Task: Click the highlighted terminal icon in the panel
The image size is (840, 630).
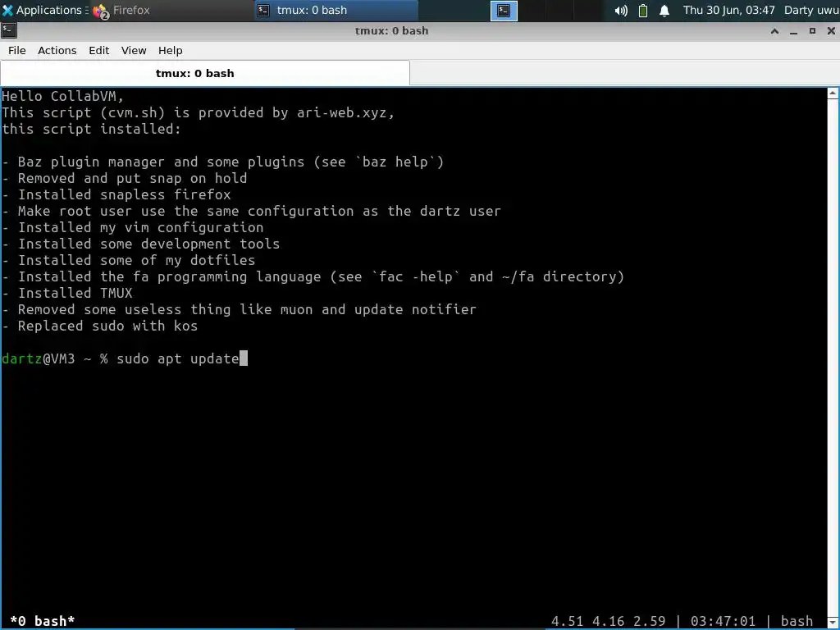Action: (x=504, y=11)
